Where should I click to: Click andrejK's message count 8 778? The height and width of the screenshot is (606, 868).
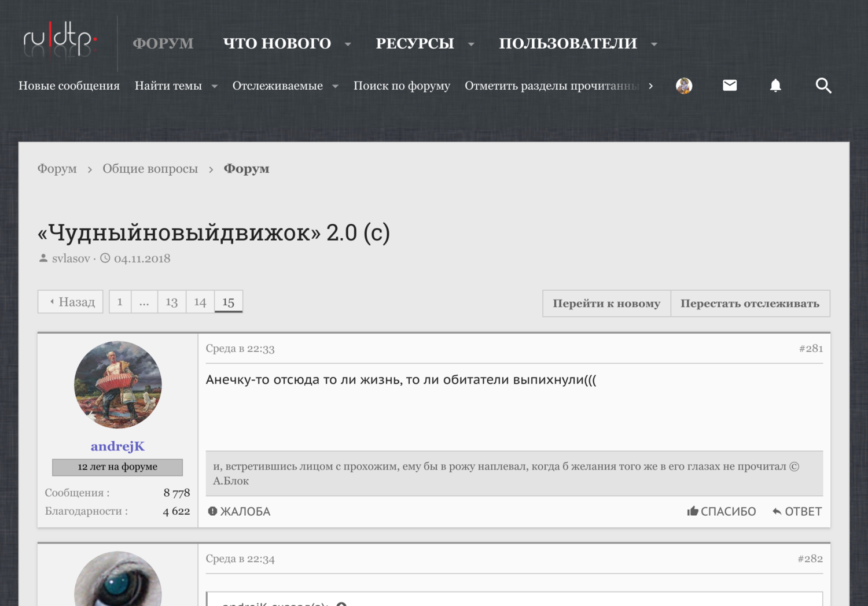pos(176,493)
